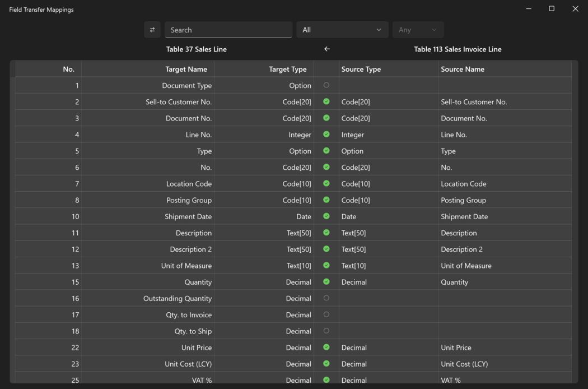Viewport: 588px width, 389px height.
Task: Click green check in row 15 Quantity
Action: click(326, 281)
